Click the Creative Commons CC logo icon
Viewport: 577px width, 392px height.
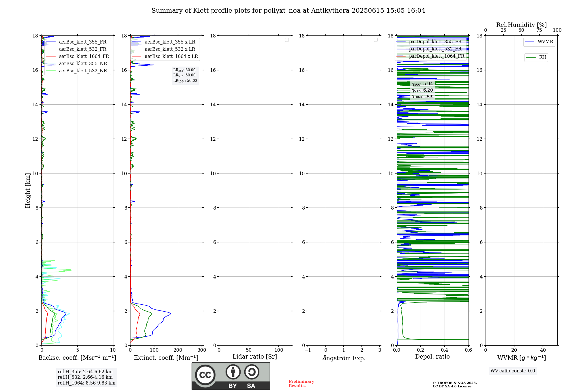point(205,375)
